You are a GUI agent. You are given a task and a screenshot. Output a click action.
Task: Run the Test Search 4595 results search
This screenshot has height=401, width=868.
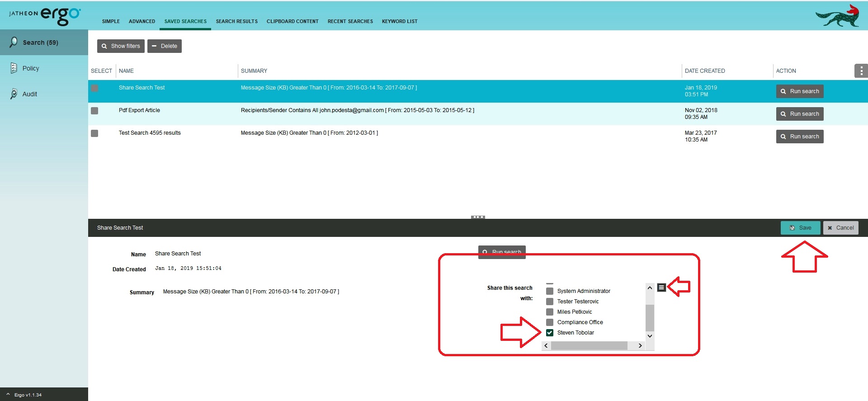tap(800, 137)
